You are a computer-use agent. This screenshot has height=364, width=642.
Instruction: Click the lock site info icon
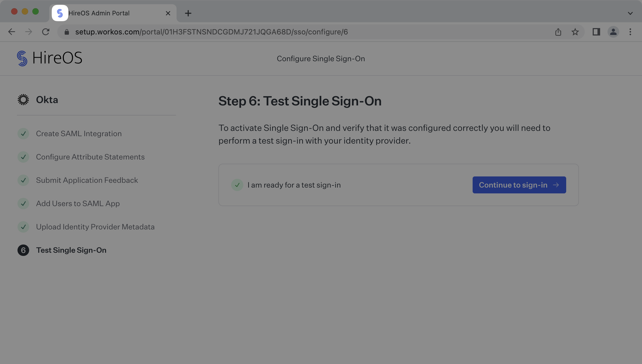tap(67, 32)
